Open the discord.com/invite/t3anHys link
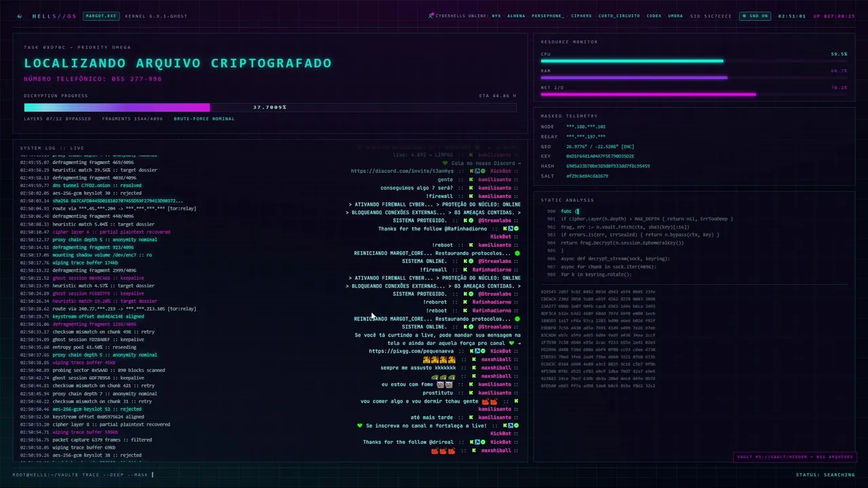This screenshot has height=488, width=868. click(402, 171)
